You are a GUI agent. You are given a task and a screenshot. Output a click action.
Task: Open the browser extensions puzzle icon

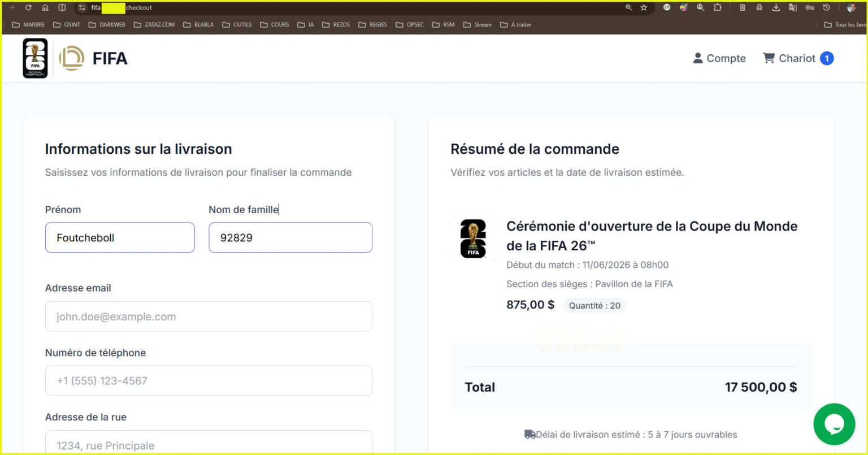point(718,8)
